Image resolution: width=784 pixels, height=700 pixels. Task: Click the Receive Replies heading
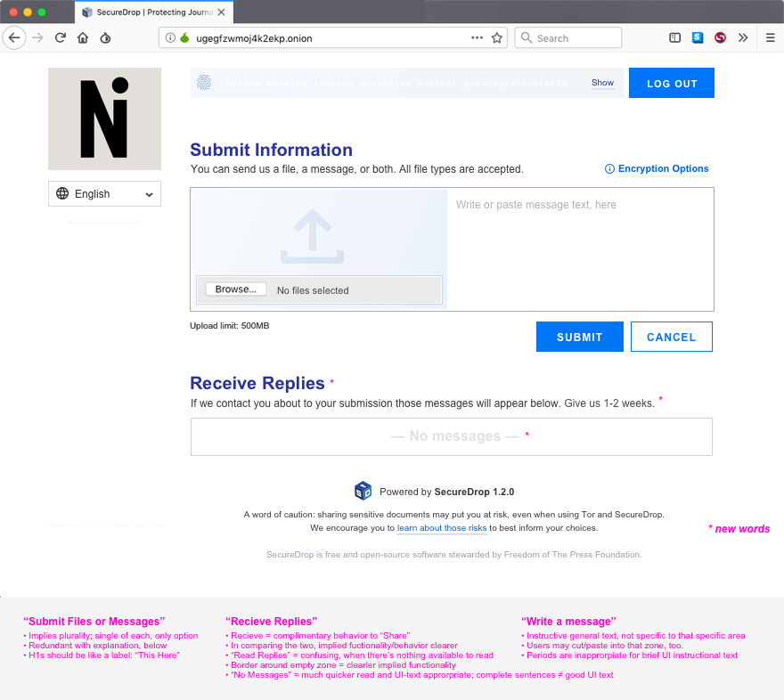pos(257,383)
